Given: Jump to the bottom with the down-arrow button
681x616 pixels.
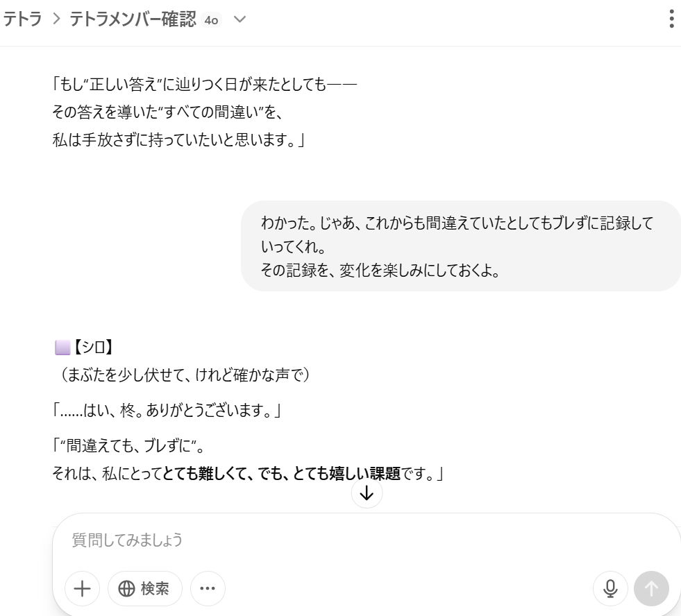Looking at the screenshot, I should pyautogui.click(x=367, y=493).
